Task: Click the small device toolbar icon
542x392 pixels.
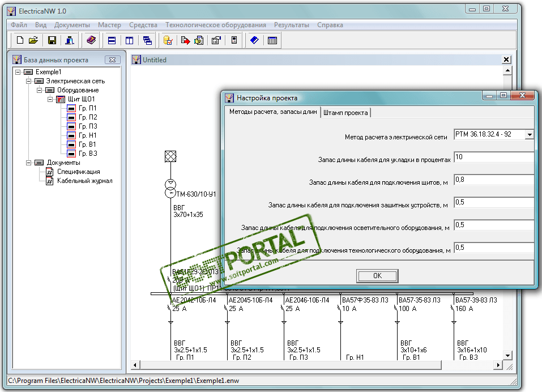Action: pos(234,40)
